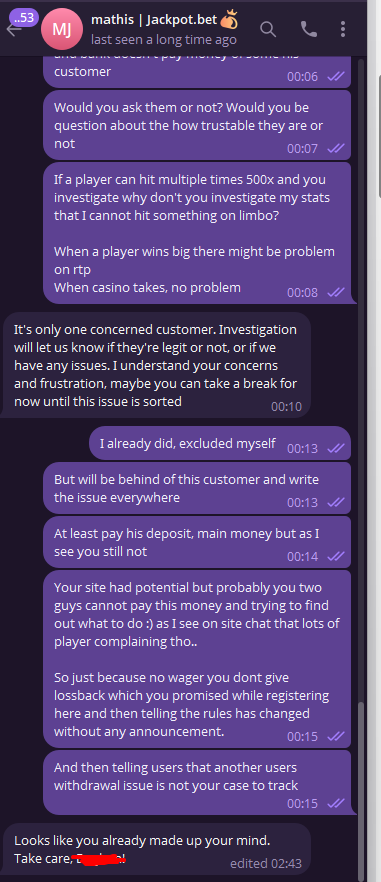381x882 pixels.
Task: Click the MJ profile avatar
Action: [x=61, y=29]
